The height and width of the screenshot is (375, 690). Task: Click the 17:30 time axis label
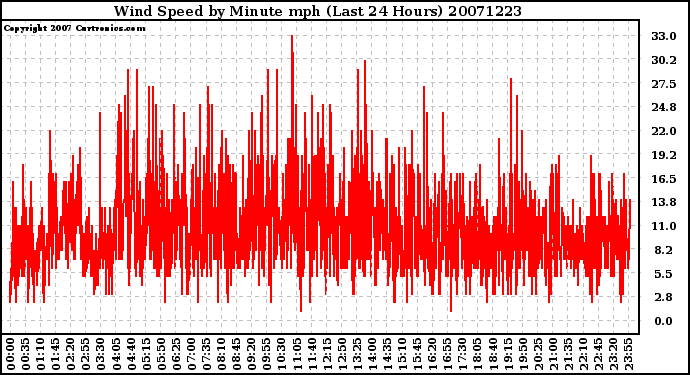pyautogui.click(x=462, y=354)
